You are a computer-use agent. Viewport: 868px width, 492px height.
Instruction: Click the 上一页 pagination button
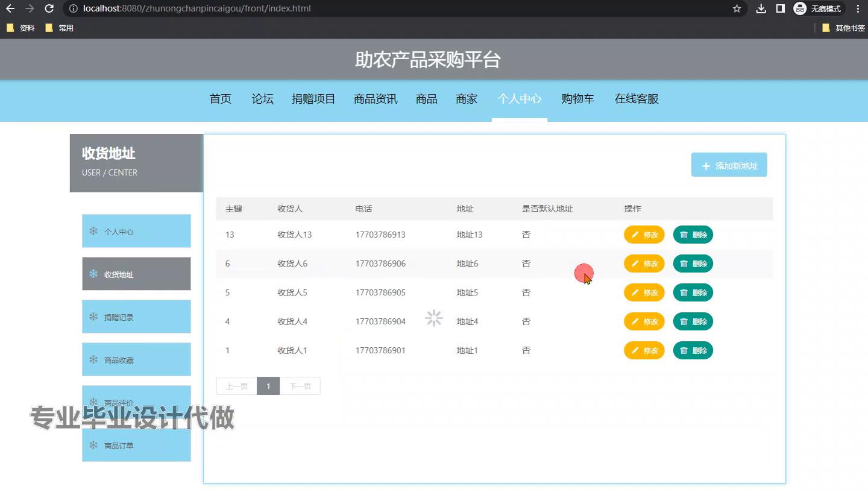tap(236, 386)
